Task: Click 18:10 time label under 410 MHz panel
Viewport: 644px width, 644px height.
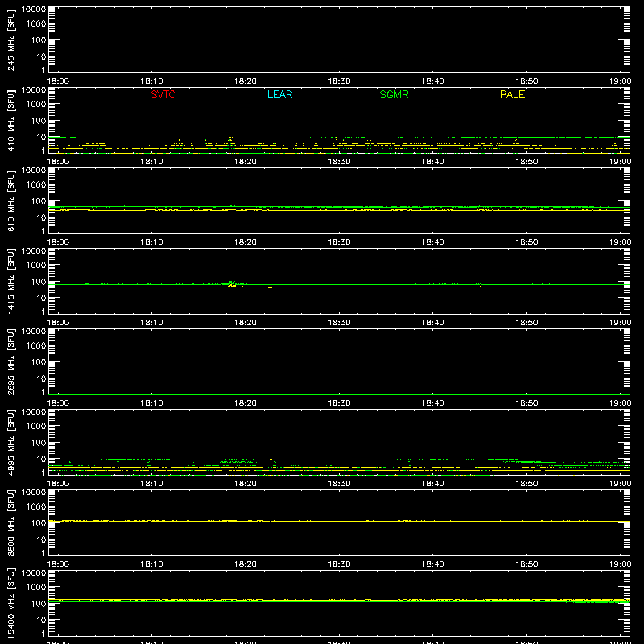Action: [151, 162]
